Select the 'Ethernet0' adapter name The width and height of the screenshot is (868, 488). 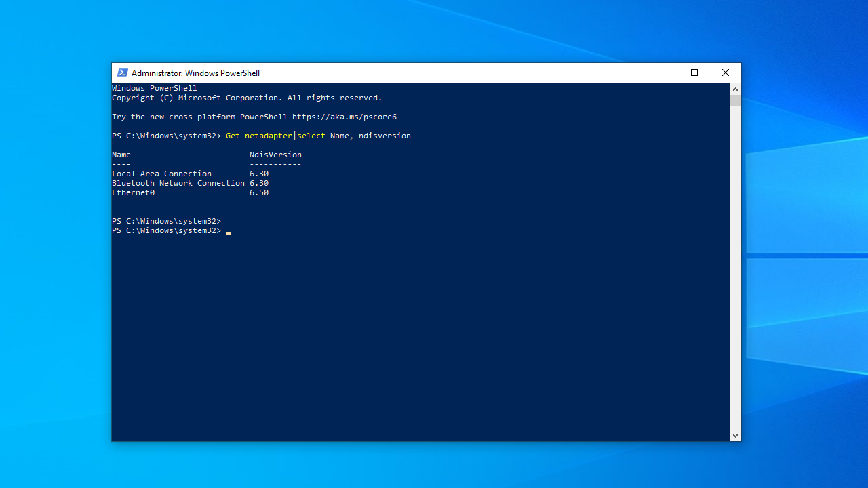[133, 192]
